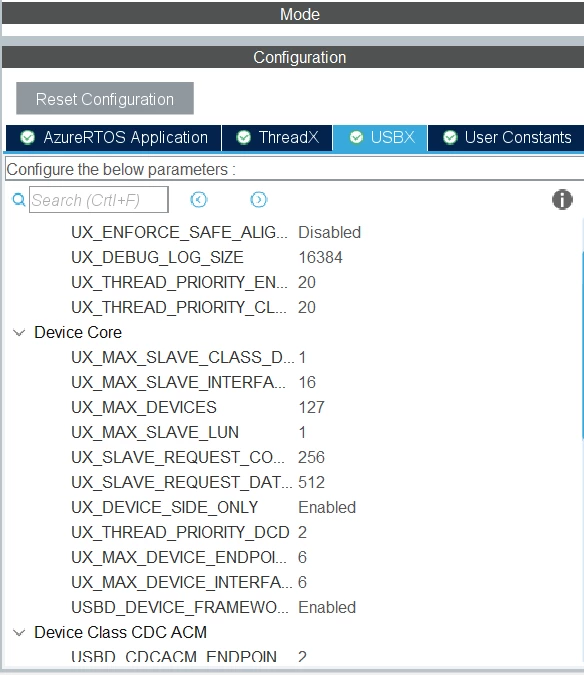Click the Configuration panel header
Screen dimensions: 584x675
click(293, 57)
